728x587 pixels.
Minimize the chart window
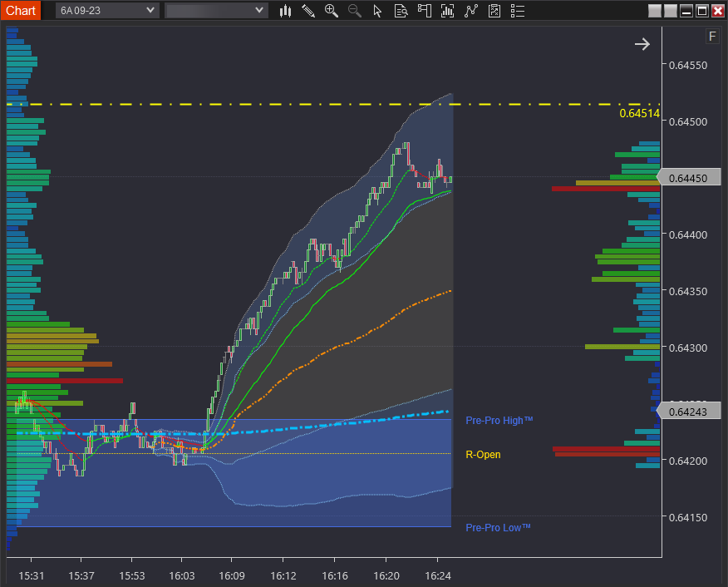click(x=686, y=10)
